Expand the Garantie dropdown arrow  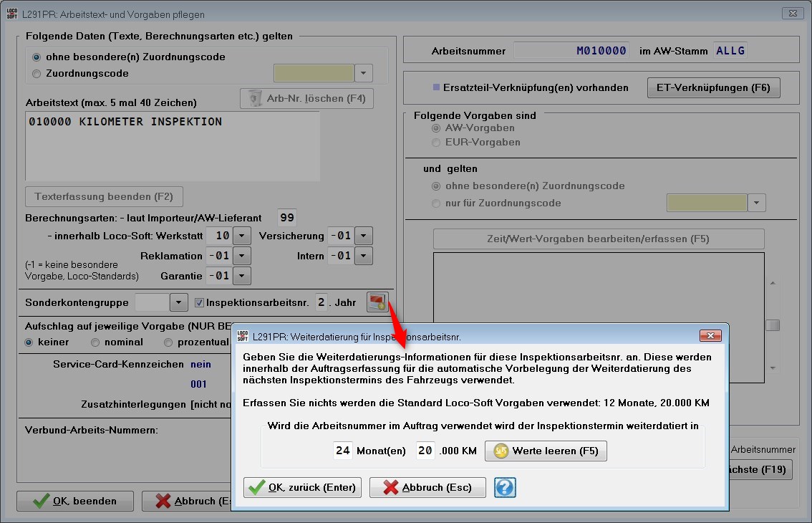click(x=242, y=276)
